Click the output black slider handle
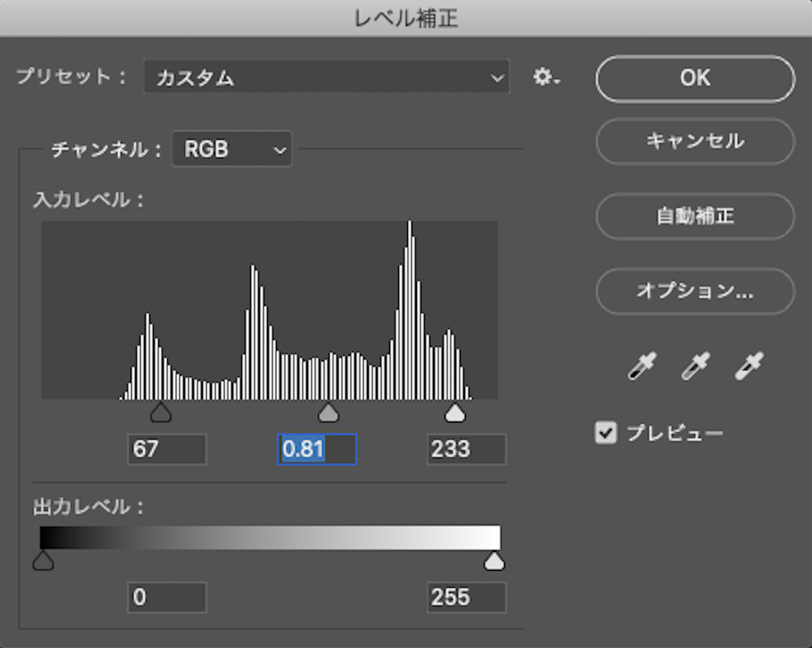This screenshot has height=648, width=812. pos(43,561)
